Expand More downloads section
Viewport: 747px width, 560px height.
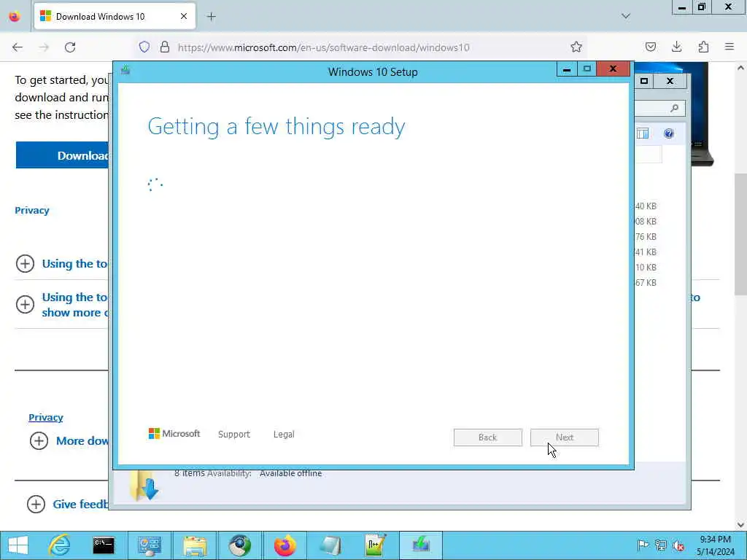pyautogui.click(x=39, y=440)
